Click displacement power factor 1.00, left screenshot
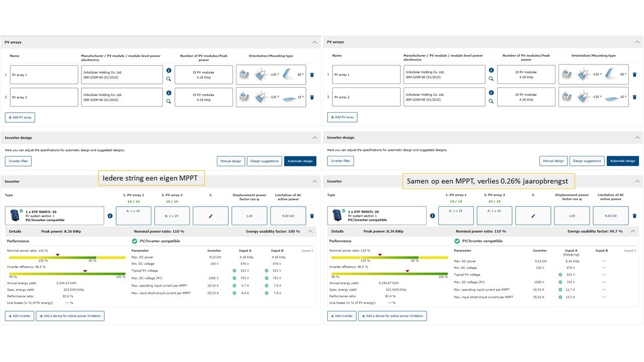Image resolution: width=644 pixels, height=362 pixels. coord(250,216)
